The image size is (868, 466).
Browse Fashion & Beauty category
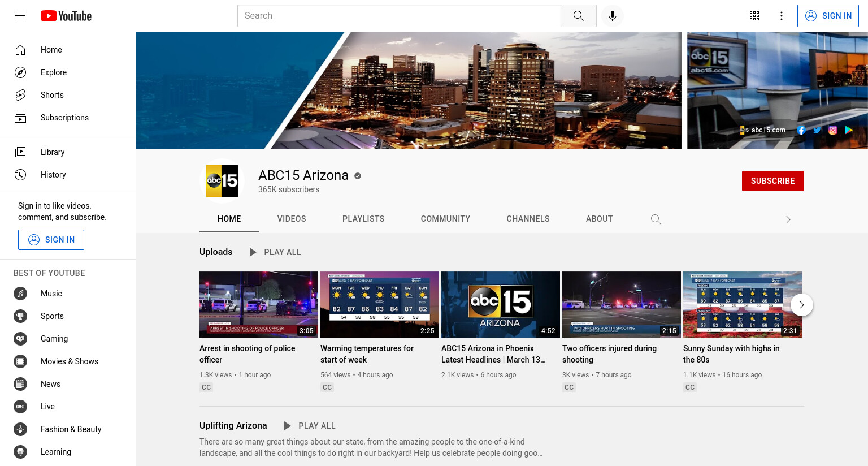tap(68, 429)
